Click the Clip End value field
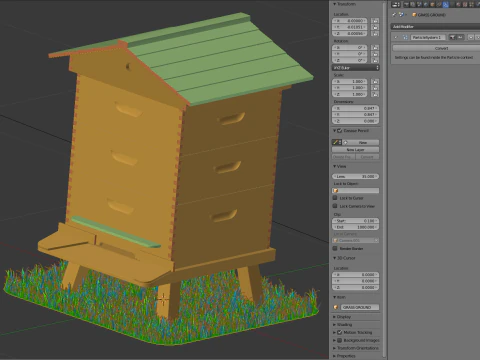 pos(355,227)
